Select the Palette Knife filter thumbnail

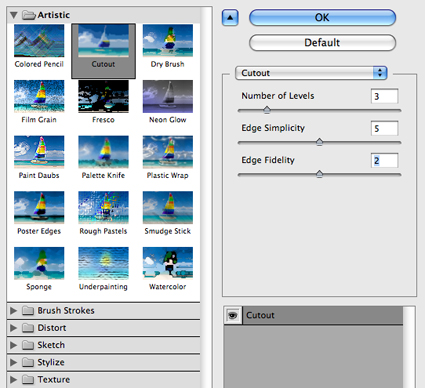click(x=103, y=152)
